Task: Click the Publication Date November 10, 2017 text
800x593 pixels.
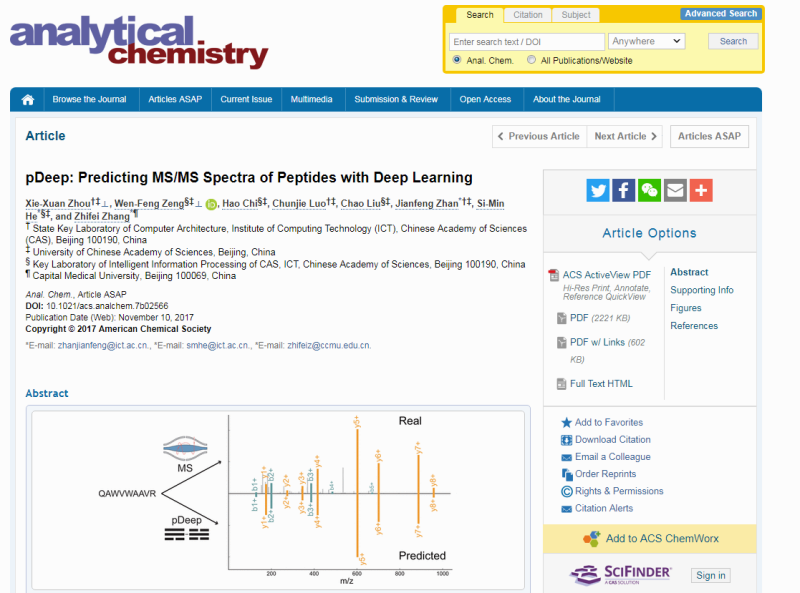Action: (x=110, y=317)
